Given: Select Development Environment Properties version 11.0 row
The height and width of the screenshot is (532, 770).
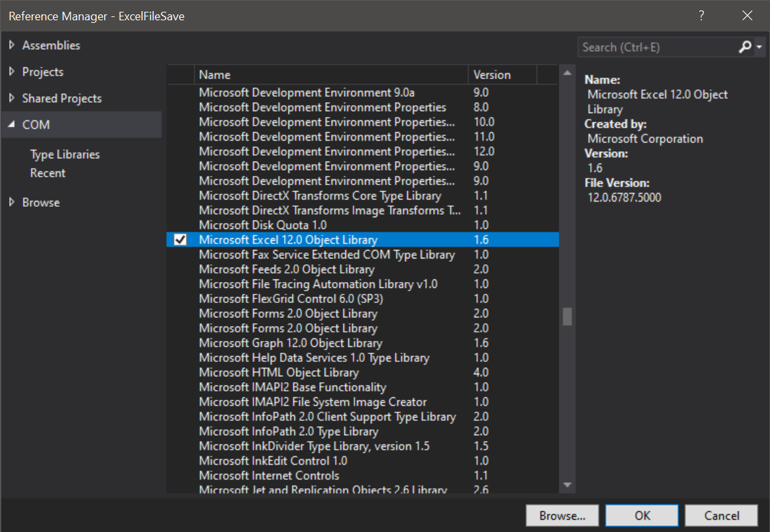Looking at the screenshot, I should point(362,137).
